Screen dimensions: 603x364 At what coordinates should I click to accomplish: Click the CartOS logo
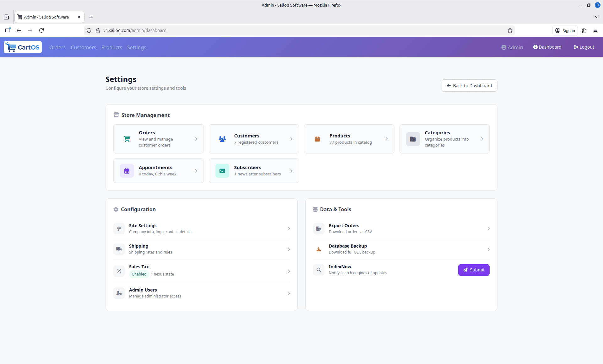(x=22, y=47)
